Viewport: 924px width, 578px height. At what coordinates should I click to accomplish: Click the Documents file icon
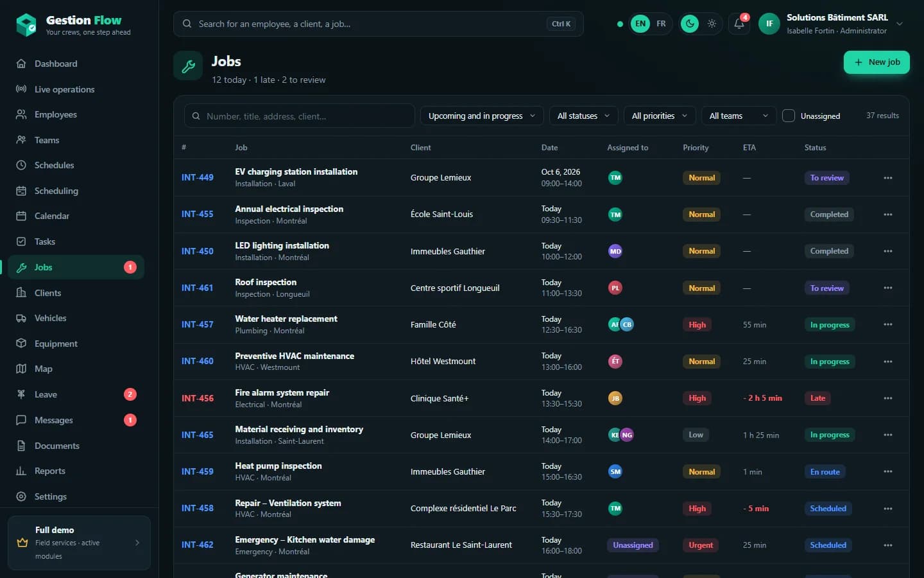[x=21, y=446]
